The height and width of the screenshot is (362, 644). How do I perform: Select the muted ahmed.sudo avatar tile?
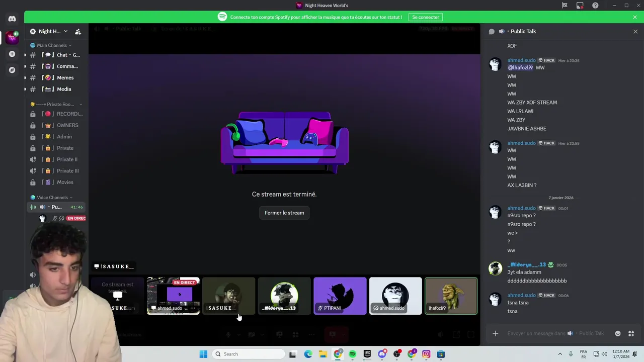pyautogui.click(x=395, y=296)
